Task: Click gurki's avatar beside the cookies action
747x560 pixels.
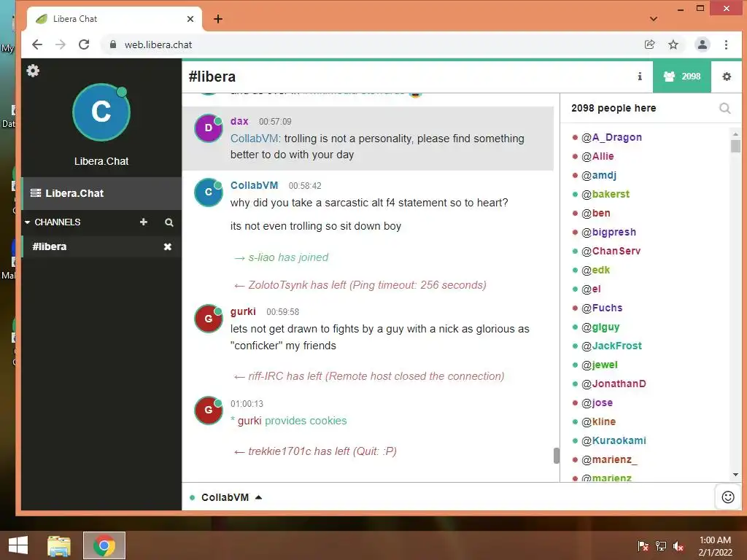Action: pyautogui.click(x=208, y=410)
